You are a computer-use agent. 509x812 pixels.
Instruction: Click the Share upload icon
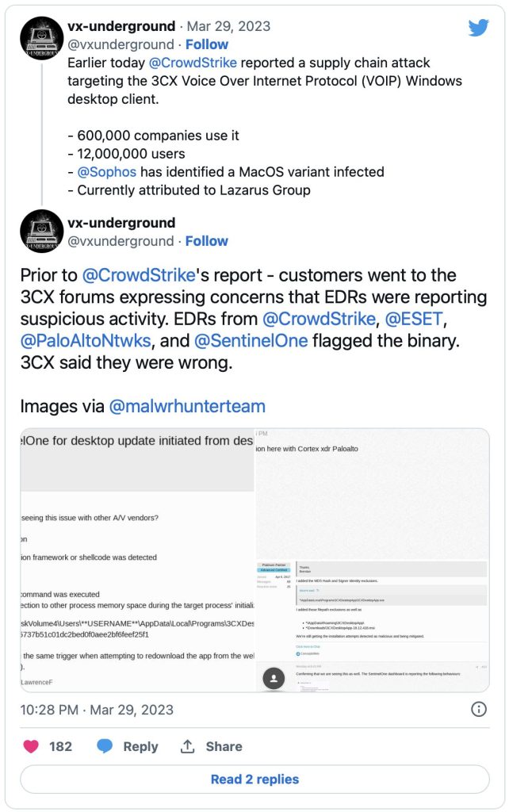(x=188, y=746)
